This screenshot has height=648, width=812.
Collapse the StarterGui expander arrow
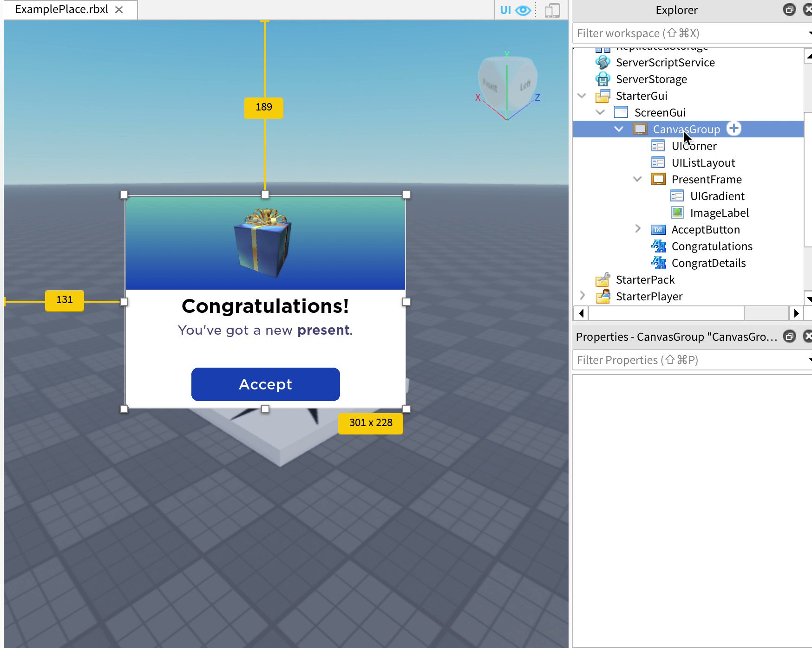tap(582, 96)
